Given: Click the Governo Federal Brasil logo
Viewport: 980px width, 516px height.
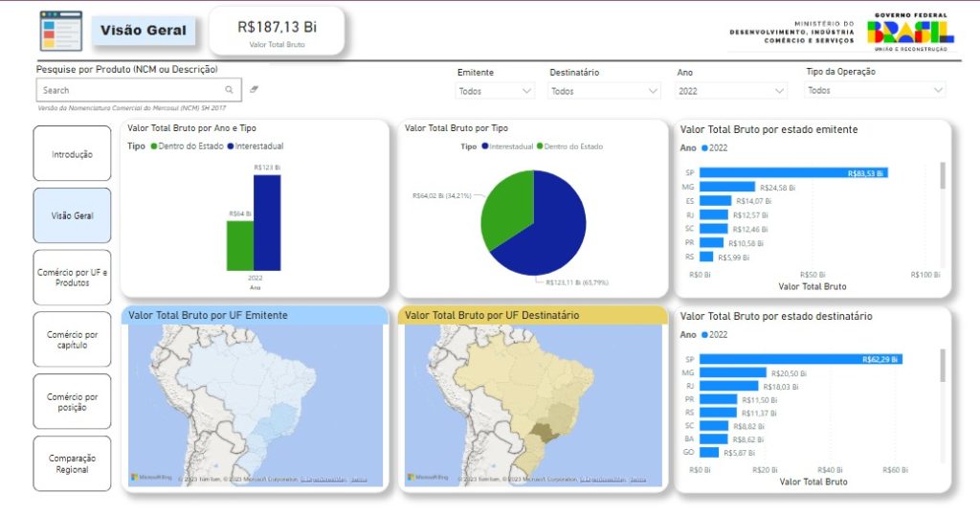Looking at the screenshot, I should (x=909, y=33).
